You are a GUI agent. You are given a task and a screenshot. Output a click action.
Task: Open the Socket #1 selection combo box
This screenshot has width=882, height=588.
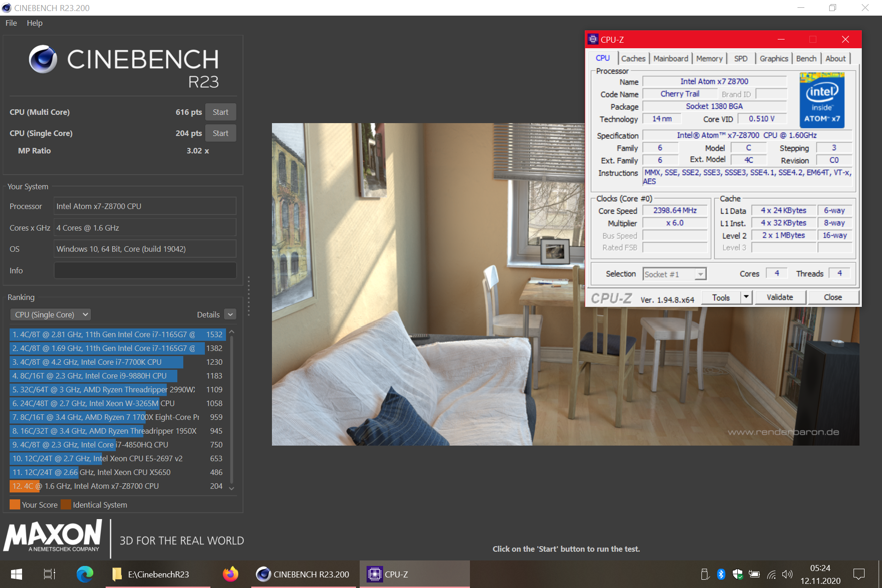[674, 274]
